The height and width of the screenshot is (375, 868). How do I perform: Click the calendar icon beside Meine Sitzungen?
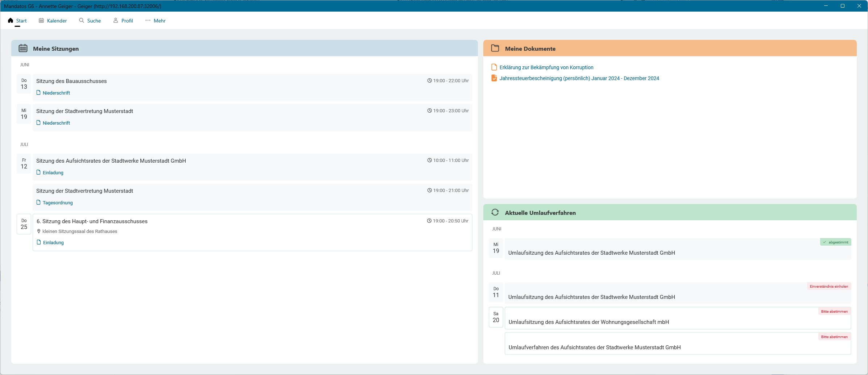click(x=23, y=48)
